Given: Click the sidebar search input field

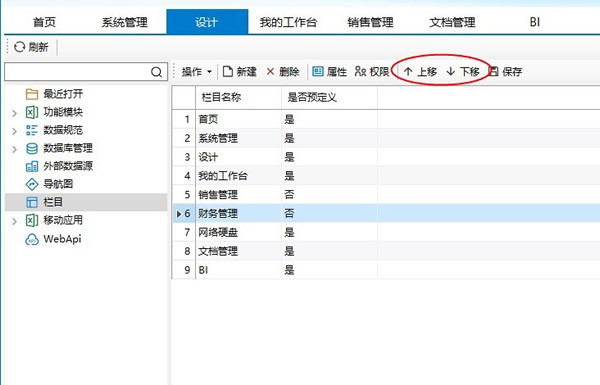Looking at the screenshot, I should tap(78, 72).
